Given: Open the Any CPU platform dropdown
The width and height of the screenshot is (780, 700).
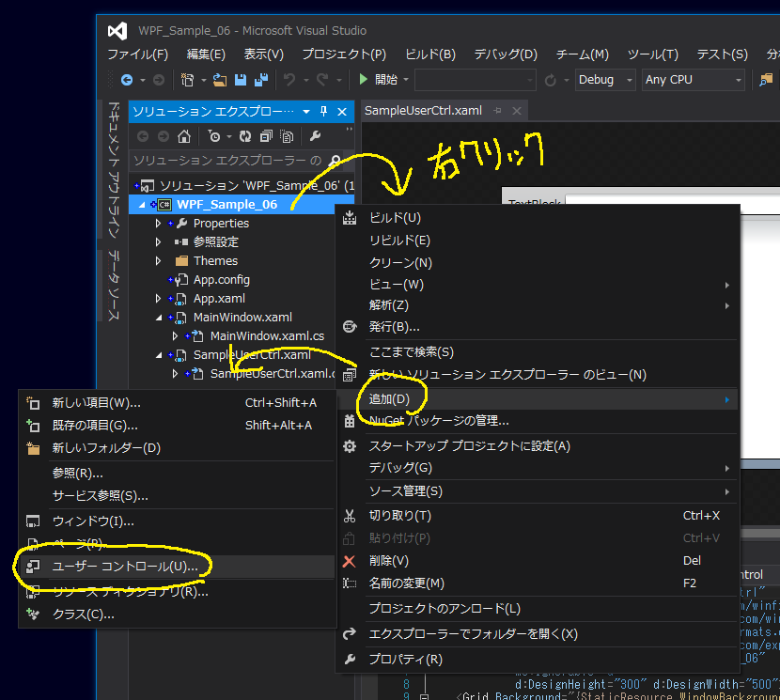Looking at the screenshot, I should pos(693,80).
